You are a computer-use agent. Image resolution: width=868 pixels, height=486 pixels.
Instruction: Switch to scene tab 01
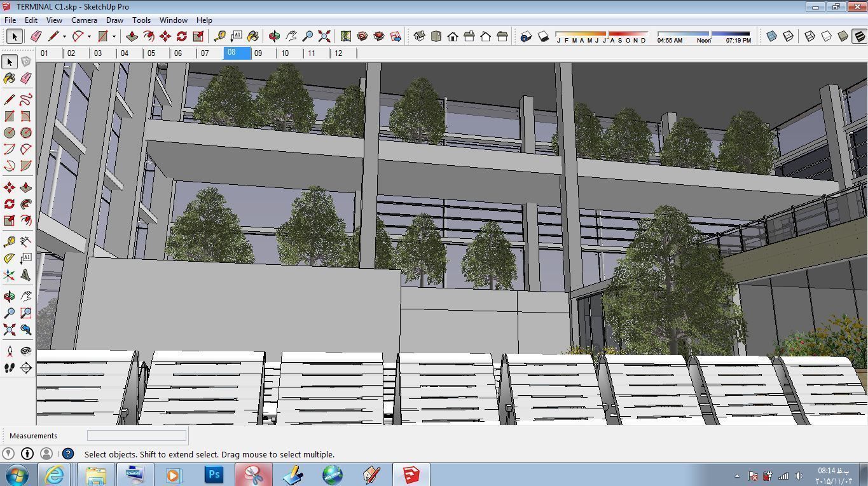[x=45, y=53]
